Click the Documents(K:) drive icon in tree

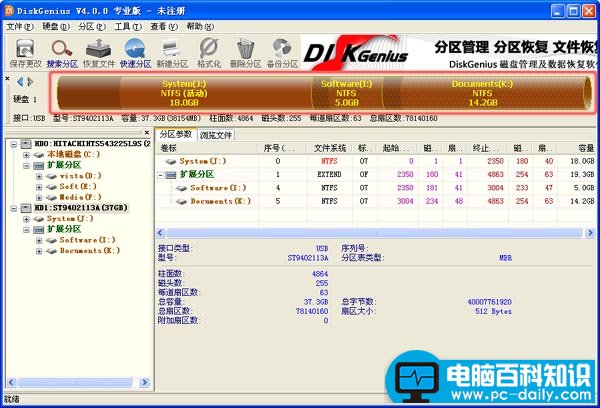coord(51,251)
